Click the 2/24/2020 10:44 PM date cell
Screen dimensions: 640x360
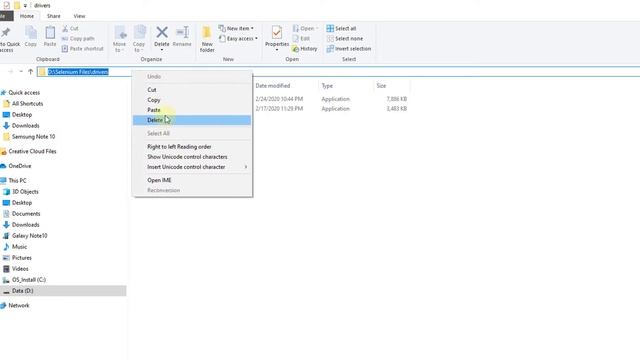coord(279,99)
